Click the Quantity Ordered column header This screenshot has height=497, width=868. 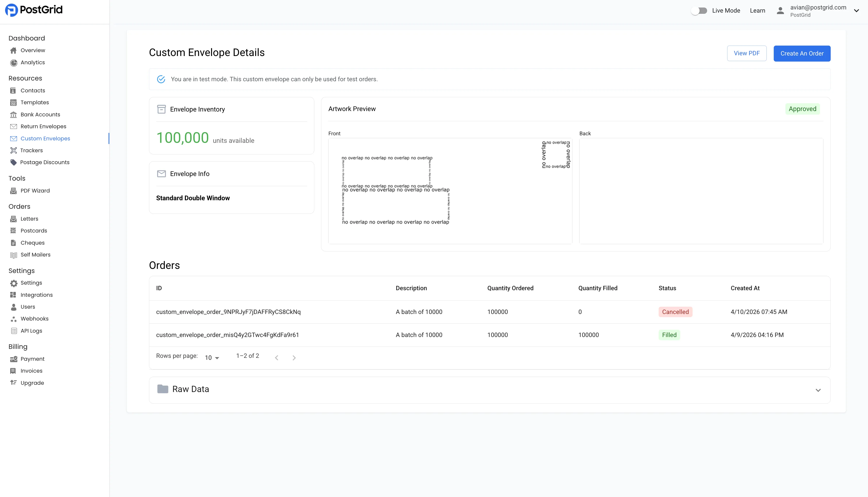click(x=510, y=288)
